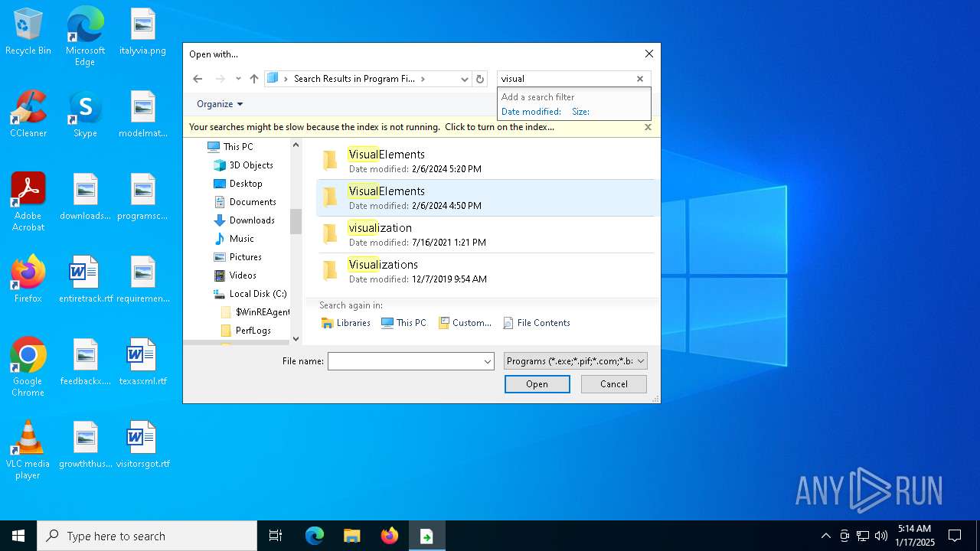Launch Microsoft Edge from desktop
This screenshot has height=551, width=980.
tap(85, 37)
